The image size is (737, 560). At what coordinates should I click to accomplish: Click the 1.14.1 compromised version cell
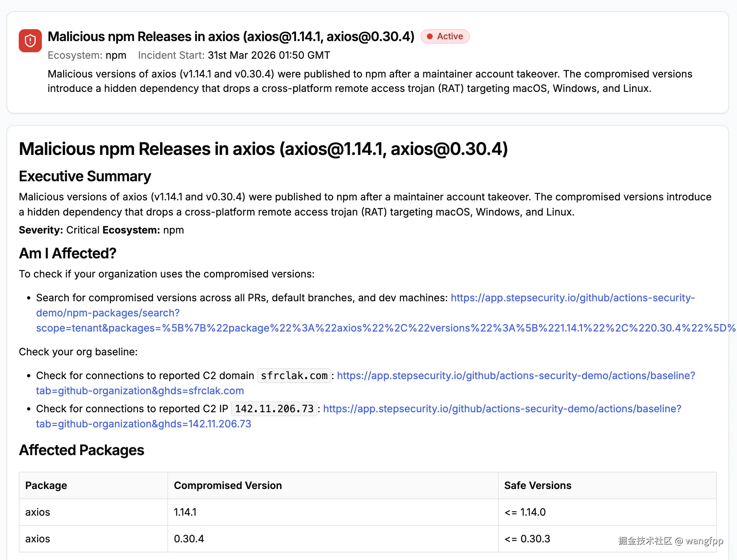pyautogui.click(x=185, y=512)
